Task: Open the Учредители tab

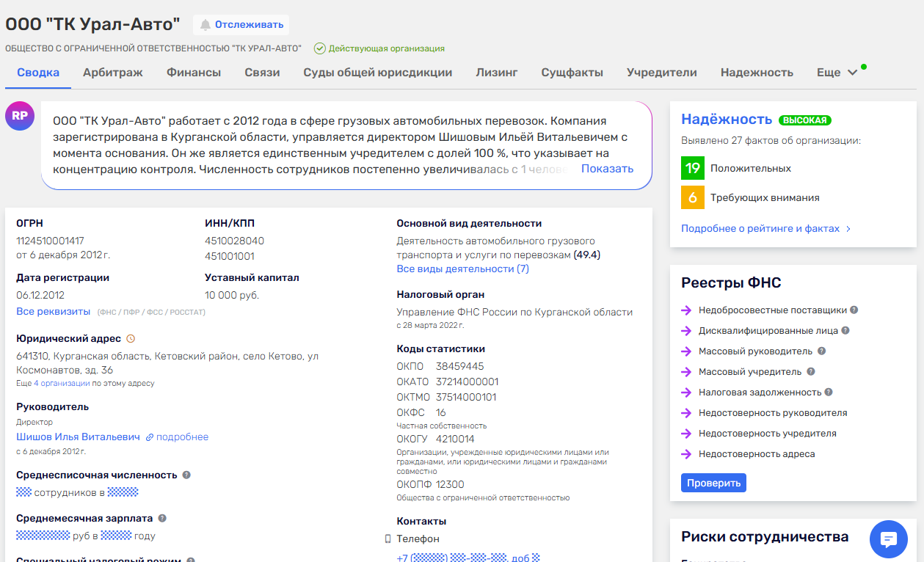Action: pos(662,73)
